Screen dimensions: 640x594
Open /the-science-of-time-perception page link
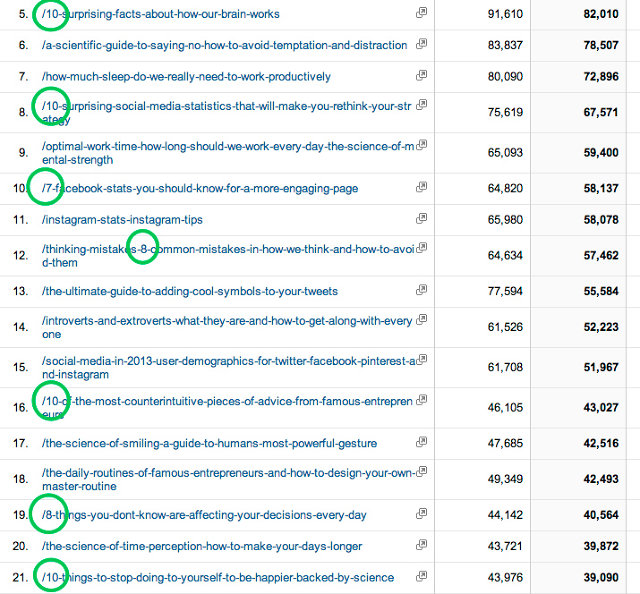(202, 546)
